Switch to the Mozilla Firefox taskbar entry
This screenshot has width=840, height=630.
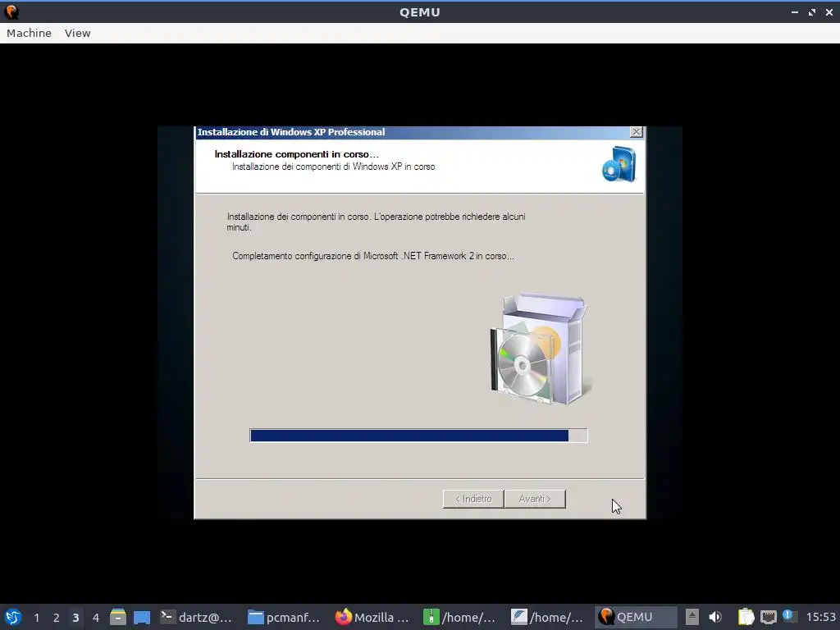pyautogui.click(x=372, y=617)
